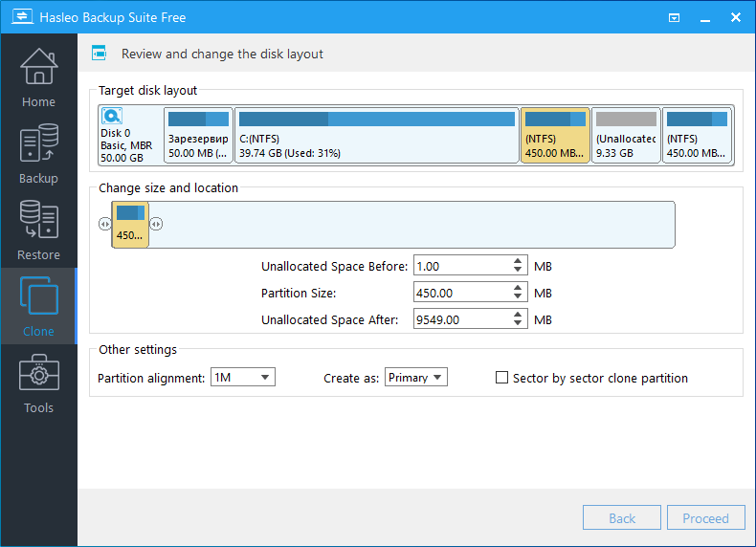The image size is (756, 547).
Task: Click the Back button
Action: (621, 517)
